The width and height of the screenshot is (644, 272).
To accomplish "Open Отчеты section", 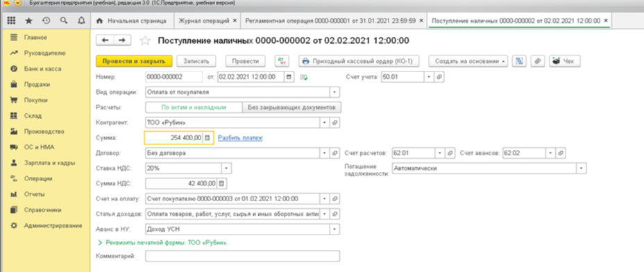I will [35, 194].
